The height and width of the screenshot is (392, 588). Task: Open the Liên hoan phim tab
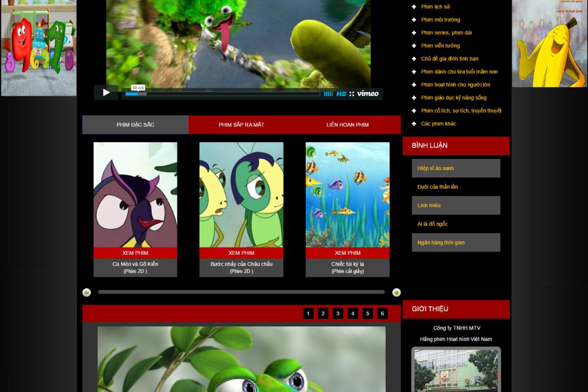coord(347,125)
